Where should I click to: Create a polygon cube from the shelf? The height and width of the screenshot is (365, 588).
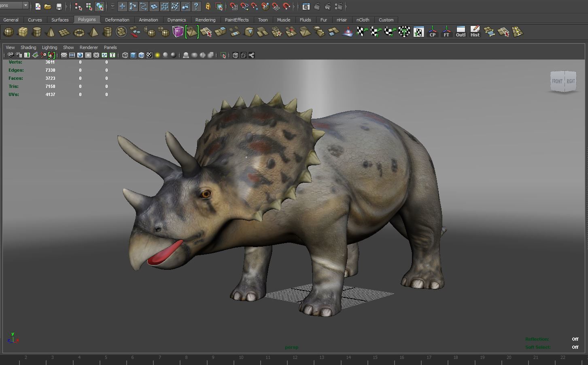pyautogui.click(x=23, y=32)
